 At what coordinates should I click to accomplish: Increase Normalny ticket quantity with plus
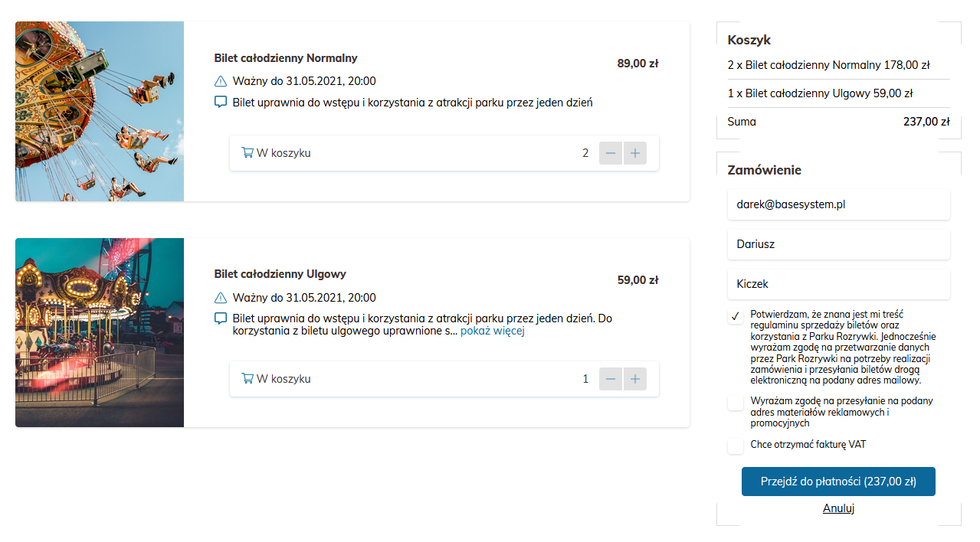tap(635, 153)
